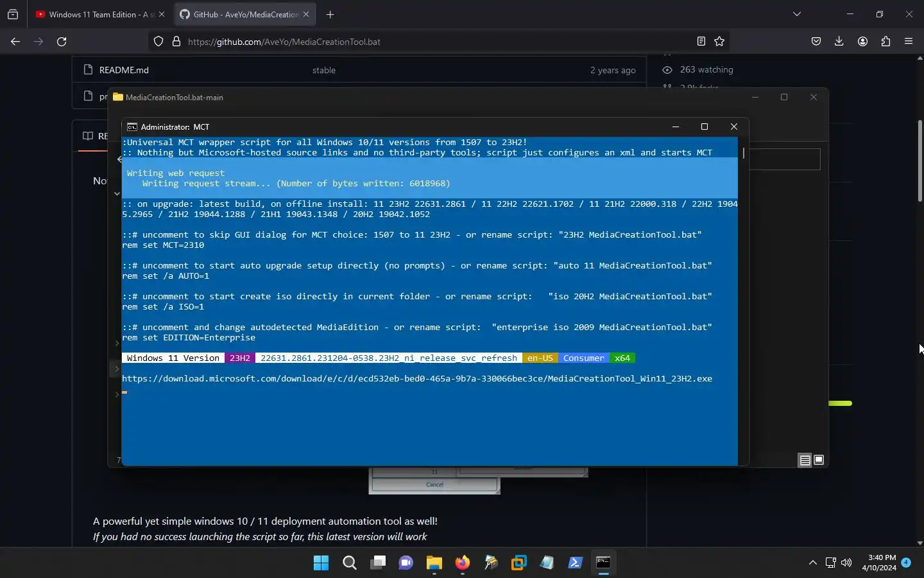Open the Firefox application hamburger menu
Viewport: 924px width, 578px height.
point(909,42)
